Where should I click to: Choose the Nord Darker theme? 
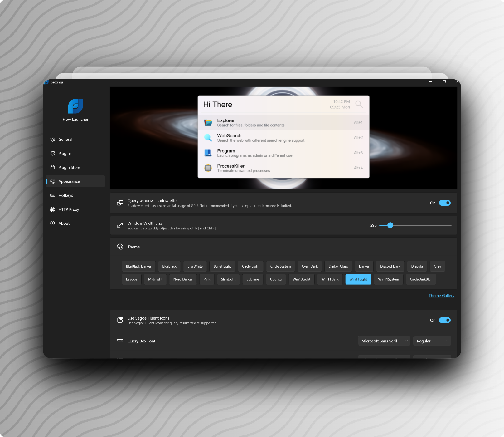coord(183,279)
